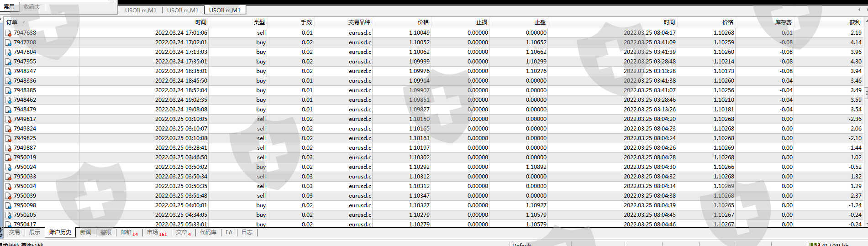Select the take-profit value 1.10892
The width and height of the screenshot is (868, 246).
click(536, 167)
